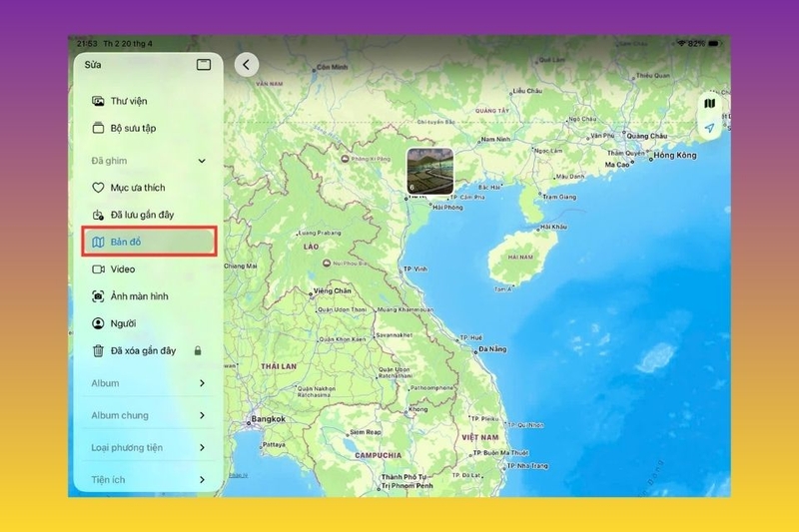Click the Hồng Kông map label

(x=675, y=156)
